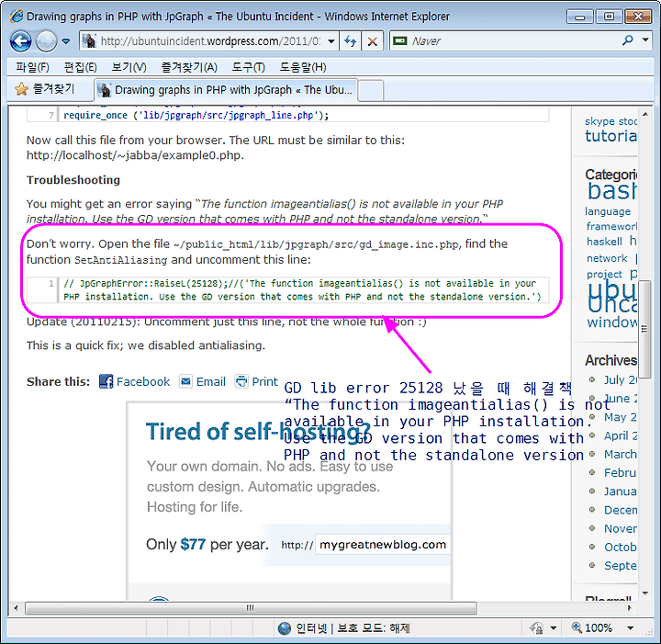Click the horizontal scrollbar left arrow

coord(16,608)
